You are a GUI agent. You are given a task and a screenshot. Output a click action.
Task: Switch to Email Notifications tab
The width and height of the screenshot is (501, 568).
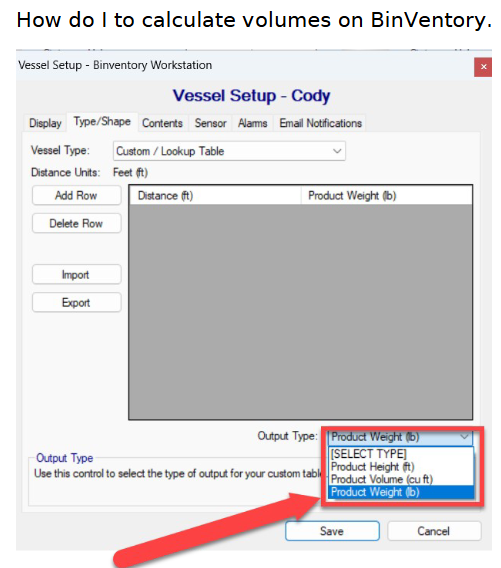(320, 123)
